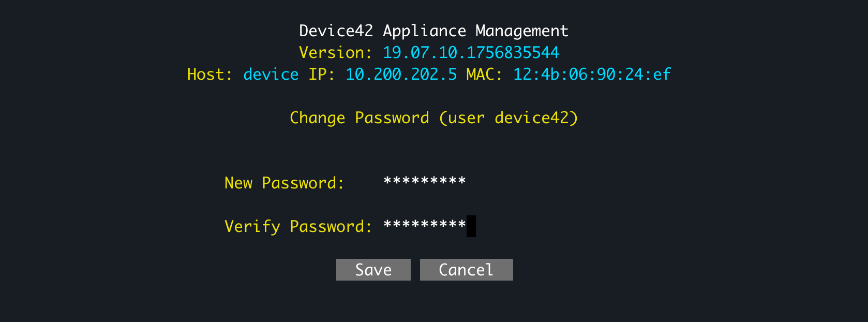This screenshot has height=322, width=868.
Task: Click the blinking cursor block
Action: pyautogui.click(x=472, y=226)
